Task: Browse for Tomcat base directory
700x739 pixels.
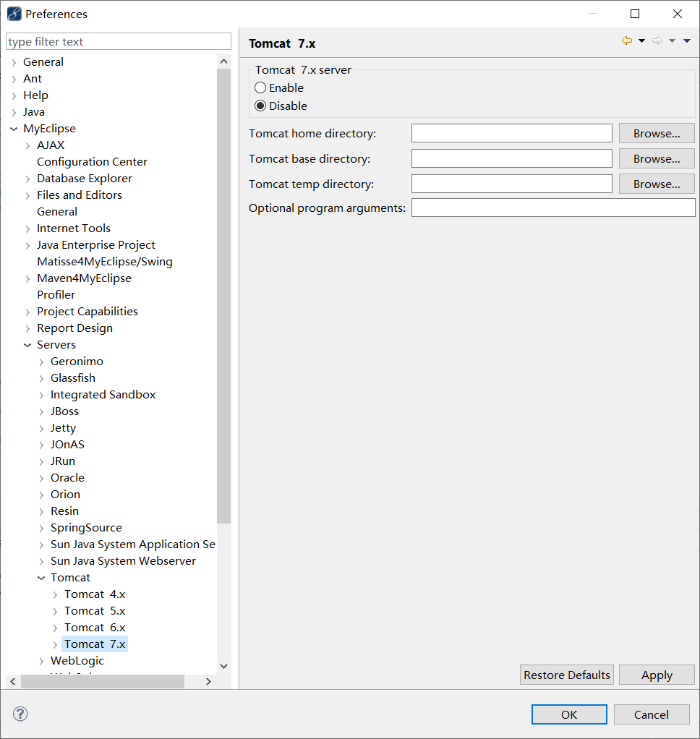Action: [657, 159]
